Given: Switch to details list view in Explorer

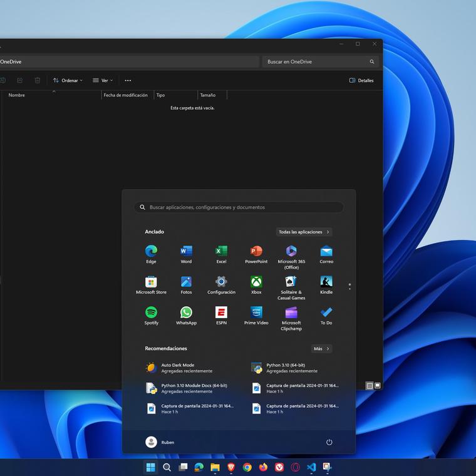Looking at the screenshot, I should (370, 386).
